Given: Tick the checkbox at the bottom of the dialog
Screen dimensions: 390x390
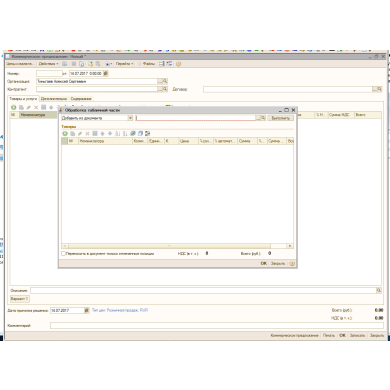Looking at the screenshot, I should coord(63,254).
